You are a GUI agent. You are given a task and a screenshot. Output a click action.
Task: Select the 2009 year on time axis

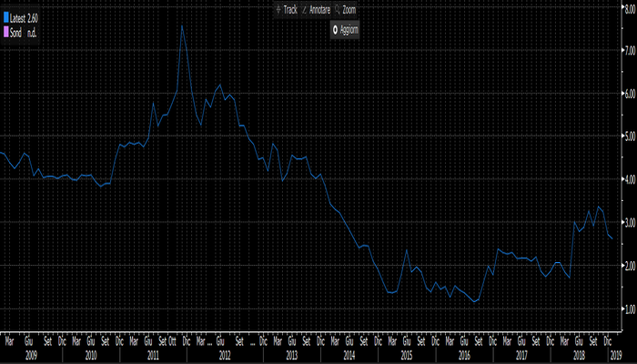pos(30,352)
